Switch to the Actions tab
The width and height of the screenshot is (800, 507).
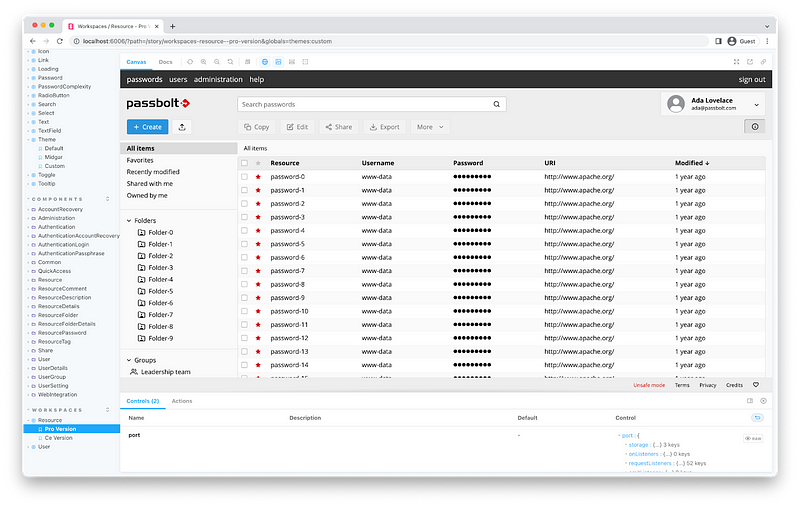pos(182,401)
